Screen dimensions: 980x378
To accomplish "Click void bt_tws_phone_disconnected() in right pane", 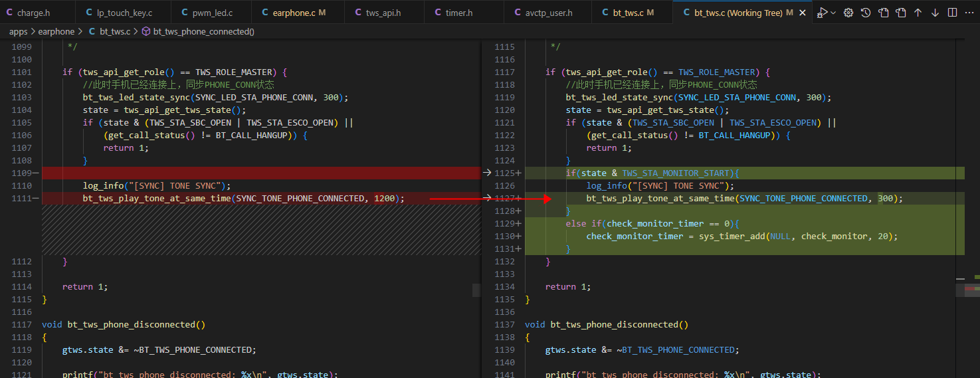I will (x=607, y=324).
